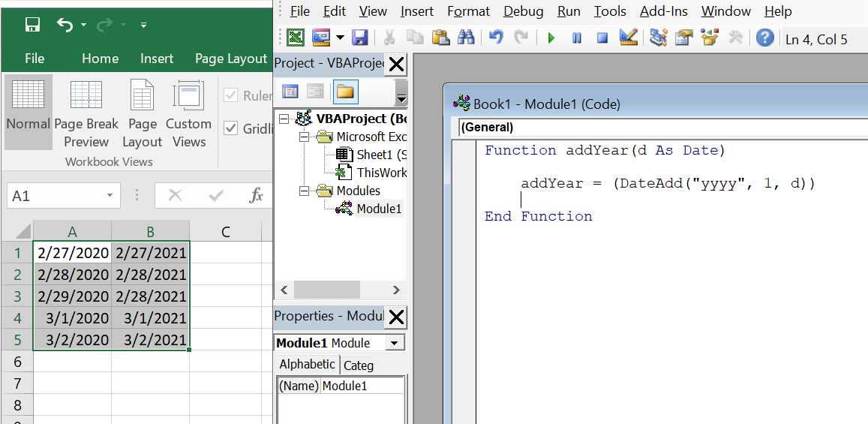Open Object Browser toolbar icon

pyautogui.click(x=710, y=37)
